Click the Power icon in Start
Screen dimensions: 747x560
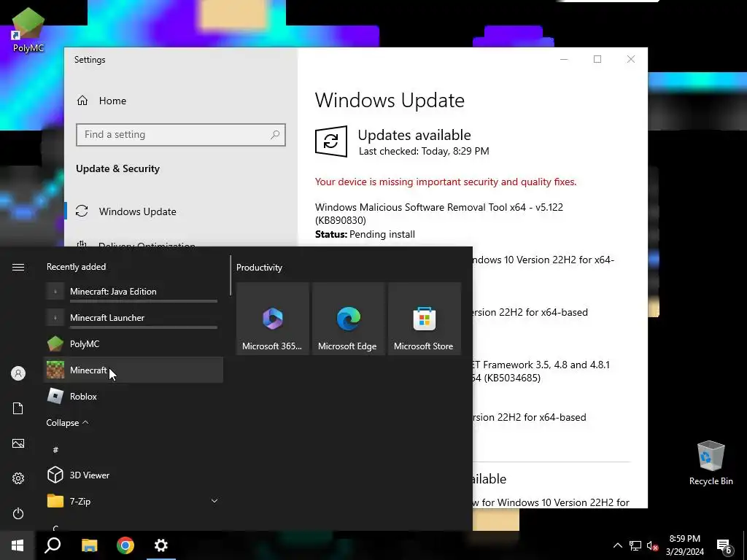pyautogui.click(x=18, y=513)
